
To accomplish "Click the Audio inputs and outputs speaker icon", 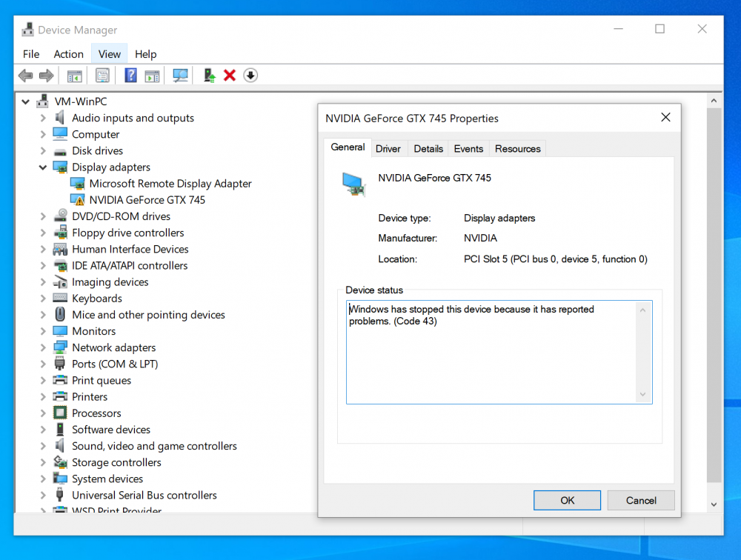I will 60,118.
